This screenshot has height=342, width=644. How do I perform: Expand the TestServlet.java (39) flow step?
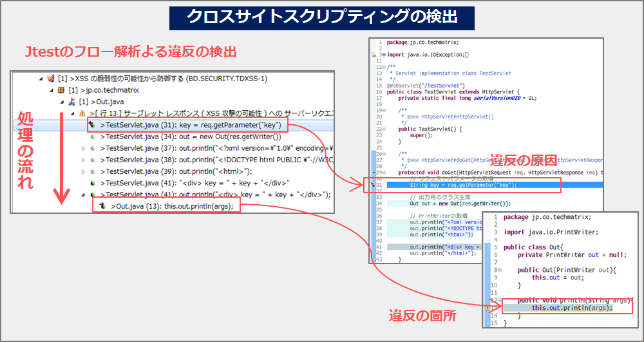click(83, 171)
